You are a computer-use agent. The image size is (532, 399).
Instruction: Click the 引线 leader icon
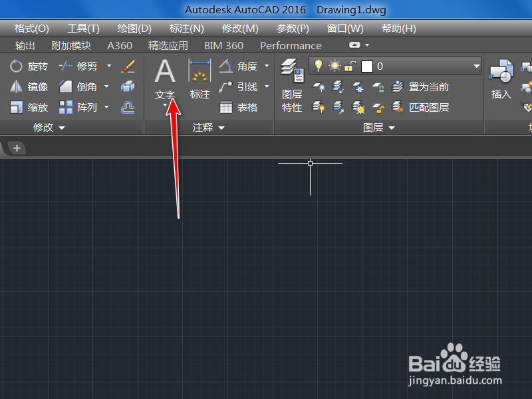pos(225,87)
